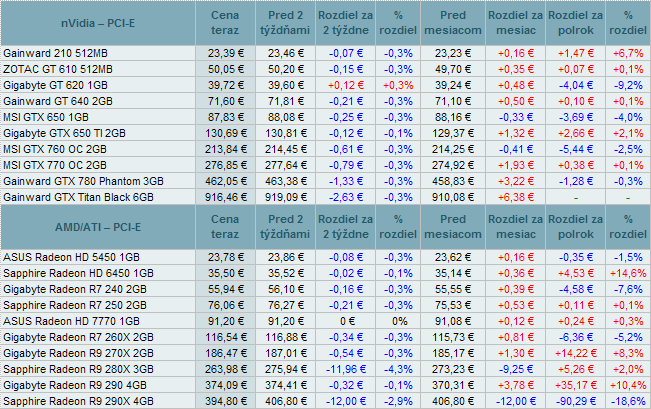Select the -90,29 € half-year difference
651x409 pixels.
(575, 402)
